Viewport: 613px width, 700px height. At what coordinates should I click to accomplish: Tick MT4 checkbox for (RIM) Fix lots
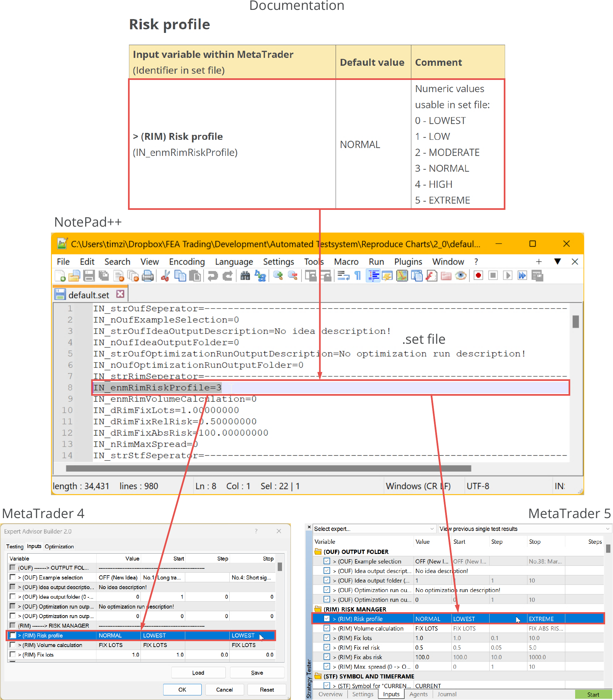[x=13, y=654]
